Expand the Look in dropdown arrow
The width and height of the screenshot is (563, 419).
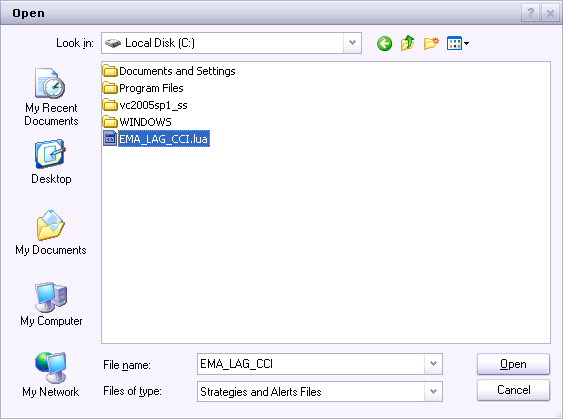coord(352,43)
